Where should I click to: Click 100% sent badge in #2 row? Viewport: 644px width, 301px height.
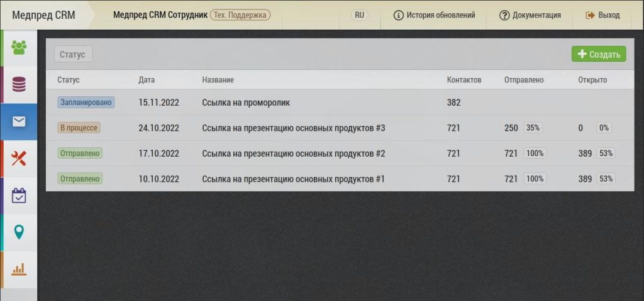point(535,154)
